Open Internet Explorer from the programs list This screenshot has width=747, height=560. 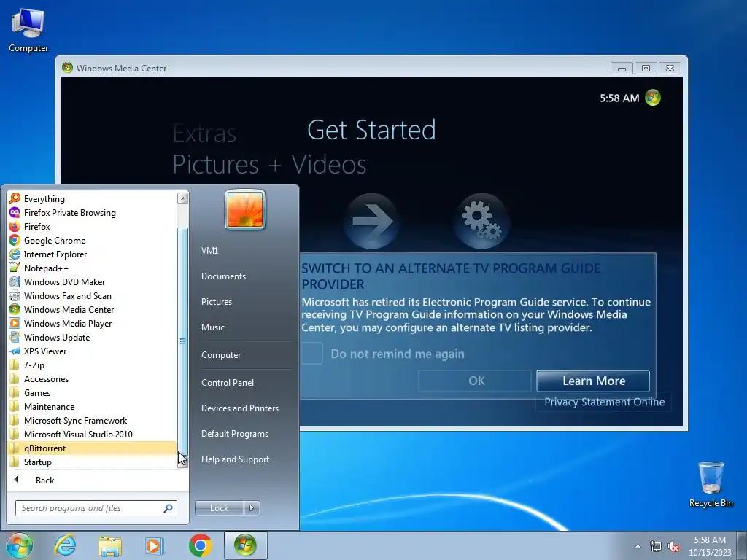[91, 254]
